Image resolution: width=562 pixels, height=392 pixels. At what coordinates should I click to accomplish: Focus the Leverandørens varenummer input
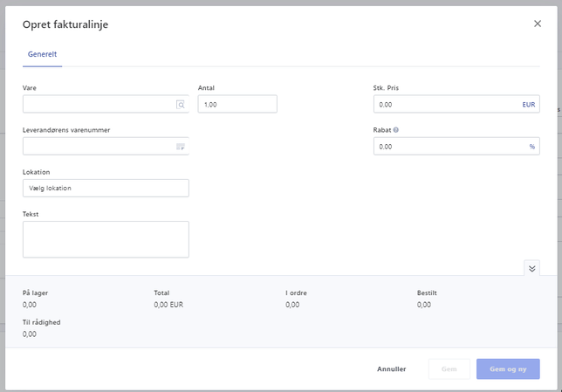pyautogui.click(x=98, y=147)
